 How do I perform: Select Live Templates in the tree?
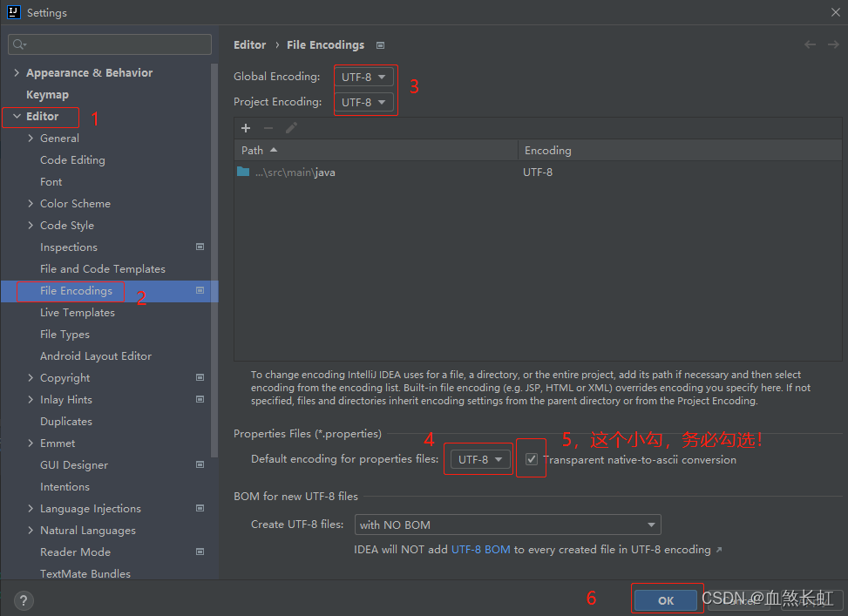(78, 313)
